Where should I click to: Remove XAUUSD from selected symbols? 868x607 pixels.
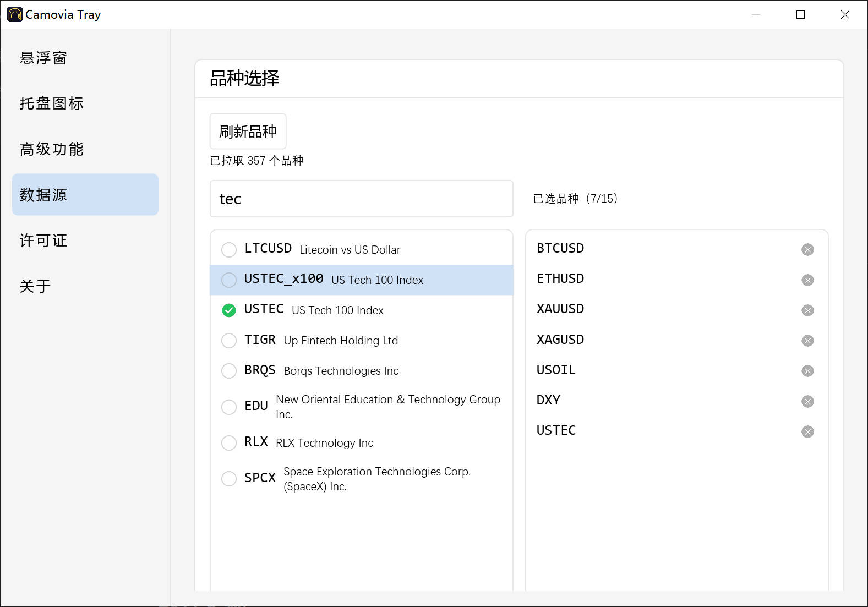click(807, 310)
